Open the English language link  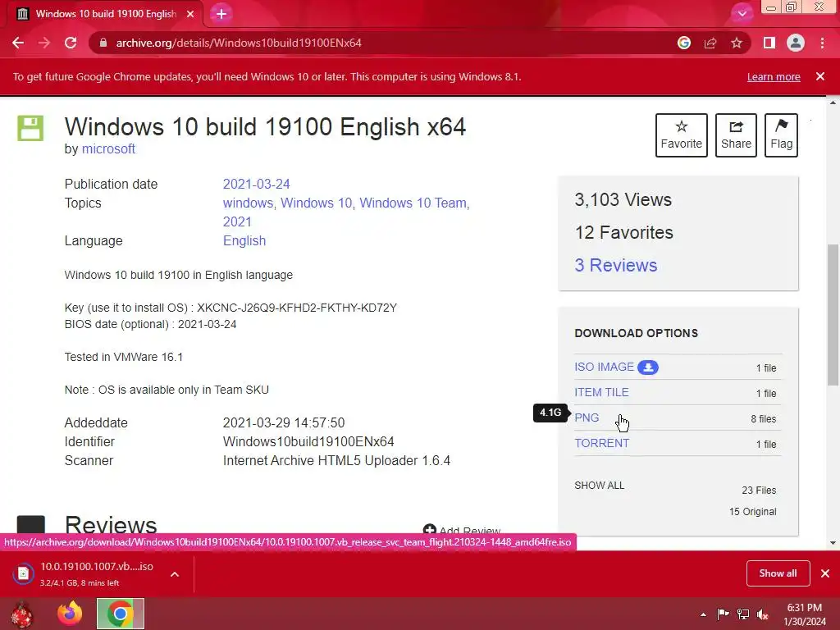(244, 240)
